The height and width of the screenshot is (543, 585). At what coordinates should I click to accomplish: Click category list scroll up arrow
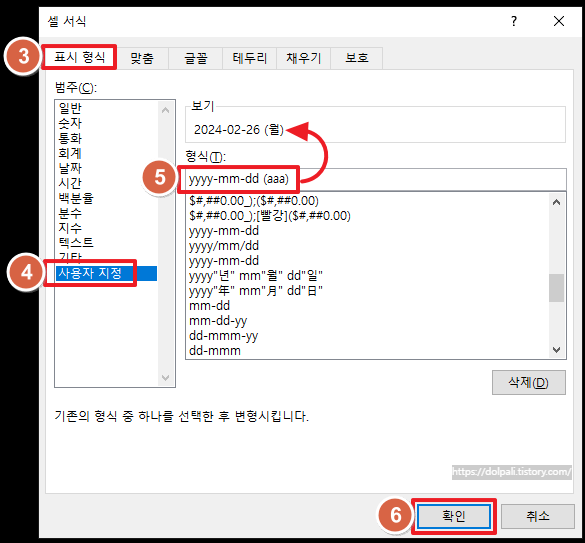coord(166,110)
